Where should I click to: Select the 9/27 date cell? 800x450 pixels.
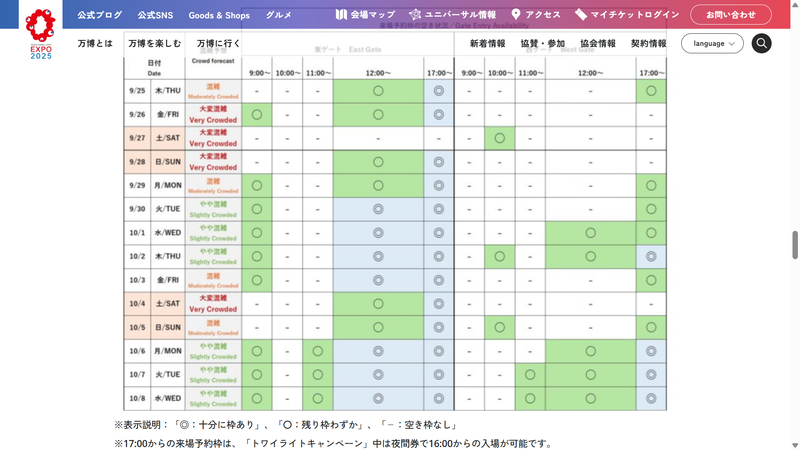[x=137, y=138]
